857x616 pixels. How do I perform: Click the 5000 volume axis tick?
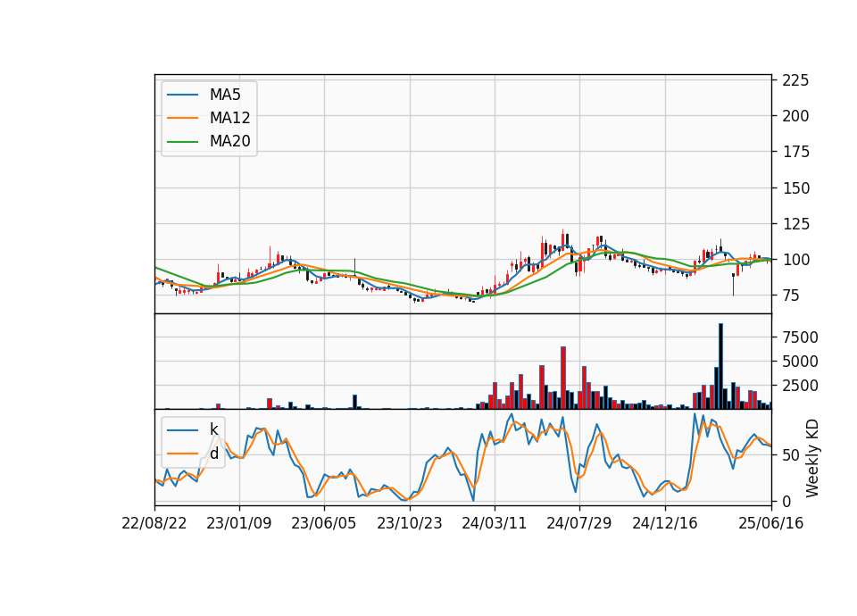(x=800, y=362)
